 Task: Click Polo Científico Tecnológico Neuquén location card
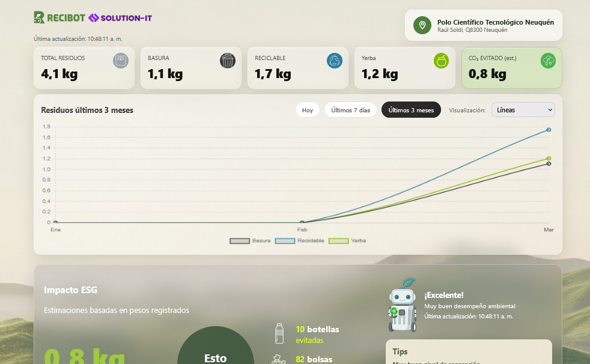click(x=484, y=25)
